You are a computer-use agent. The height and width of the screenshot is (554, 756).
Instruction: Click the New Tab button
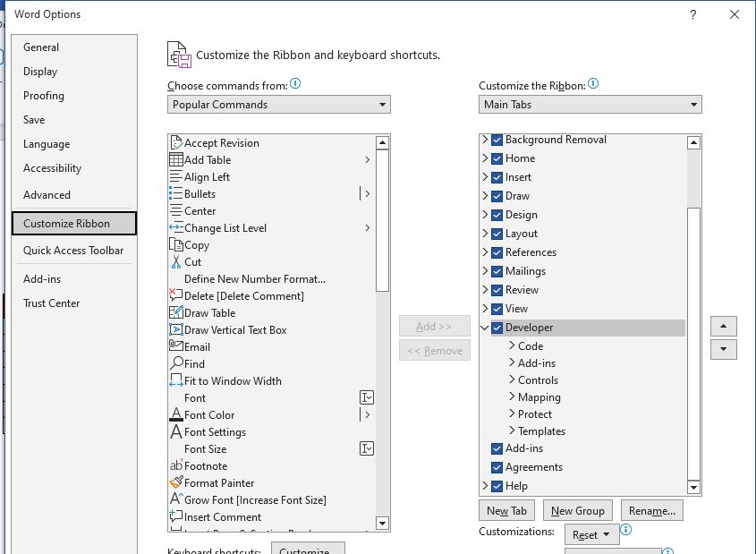506,511
